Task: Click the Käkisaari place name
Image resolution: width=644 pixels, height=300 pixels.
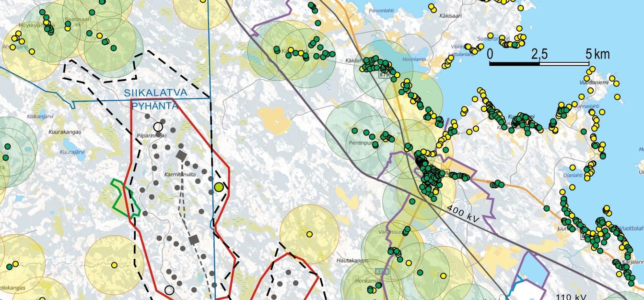Action: pos(450,16)
